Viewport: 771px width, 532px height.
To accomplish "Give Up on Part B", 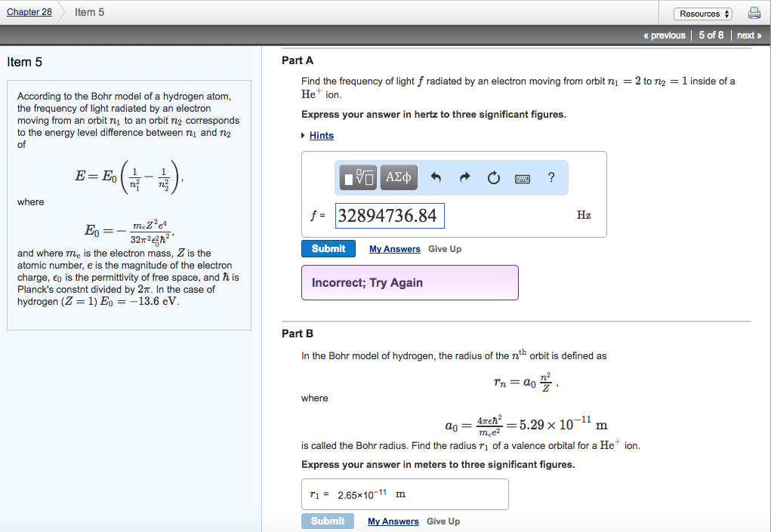I will (x=444, y=521).
